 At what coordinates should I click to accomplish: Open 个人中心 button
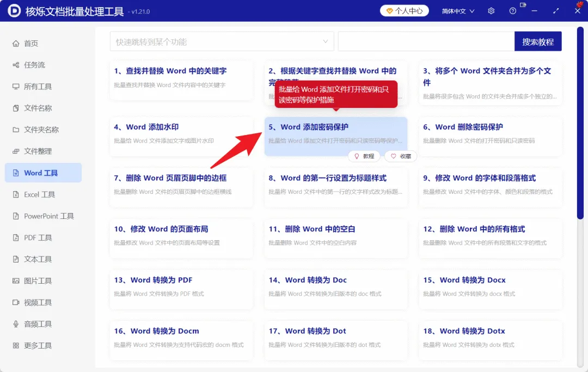[x=404, y=11]
